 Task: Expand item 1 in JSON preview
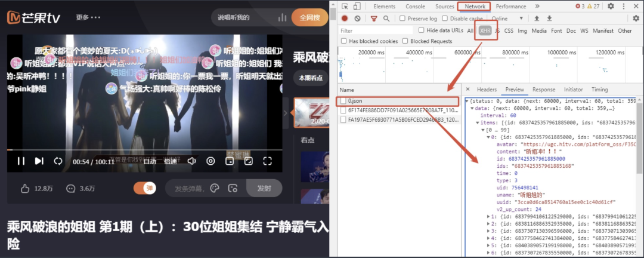(488, 216)
